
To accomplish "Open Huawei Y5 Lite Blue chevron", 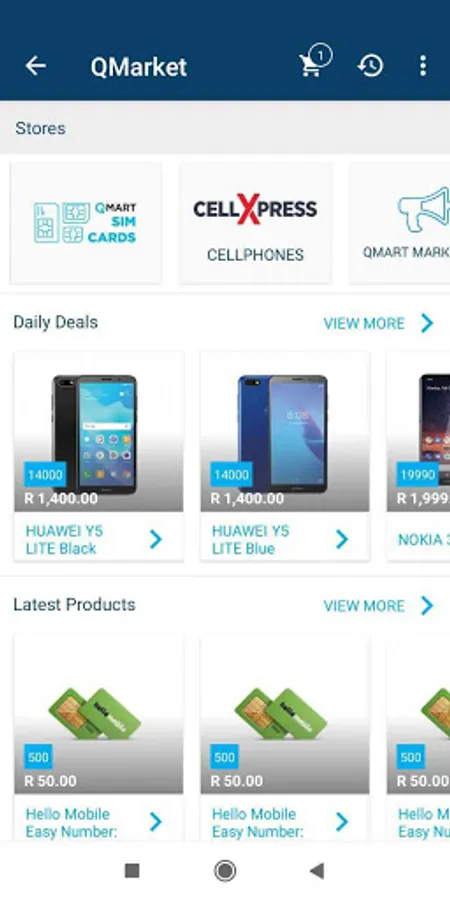I will (342, 540).
